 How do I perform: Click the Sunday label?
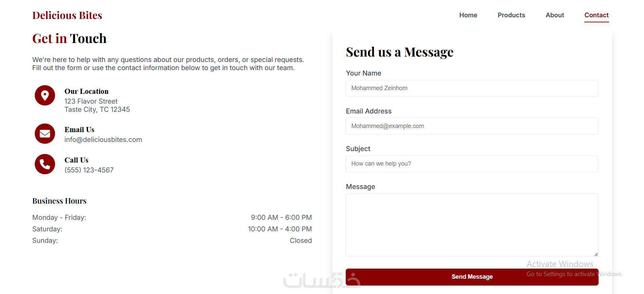[x=45, y=240]
